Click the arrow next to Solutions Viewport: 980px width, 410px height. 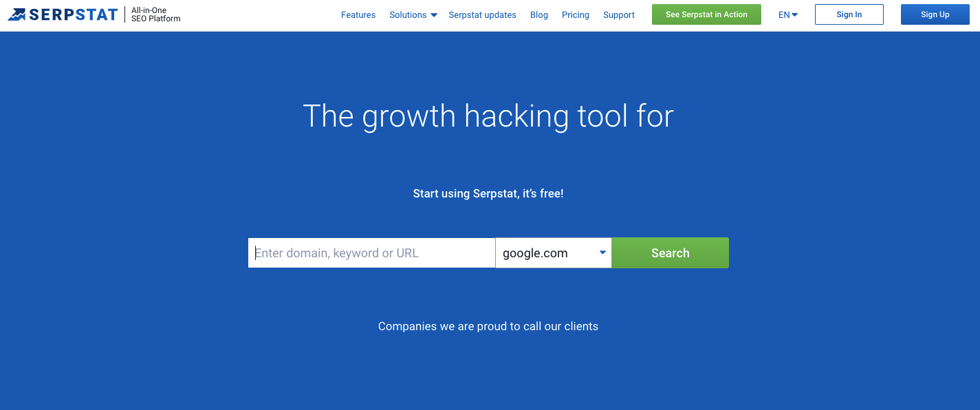point(434,15)
